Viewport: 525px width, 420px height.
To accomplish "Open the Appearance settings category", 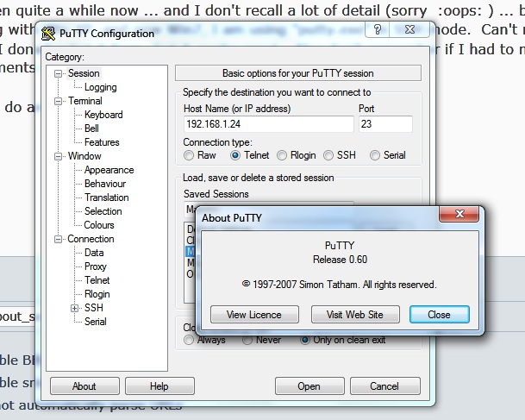I will click(109, 170).
